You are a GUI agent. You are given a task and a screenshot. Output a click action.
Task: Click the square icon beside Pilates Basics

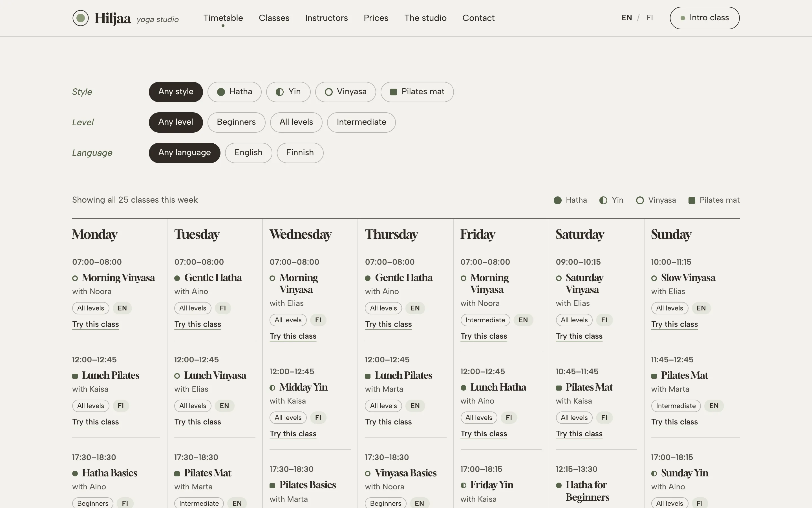pos(272,485)
